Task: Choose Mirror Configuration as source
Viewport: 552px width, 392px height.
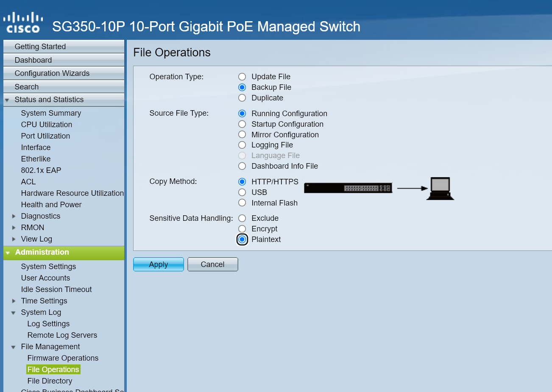Action: point(242,134)
